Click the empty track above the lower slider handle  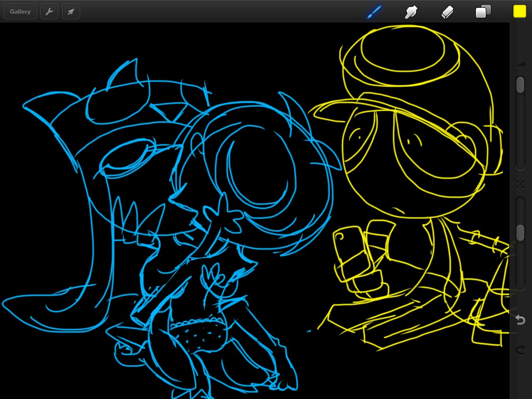point(520,210)
